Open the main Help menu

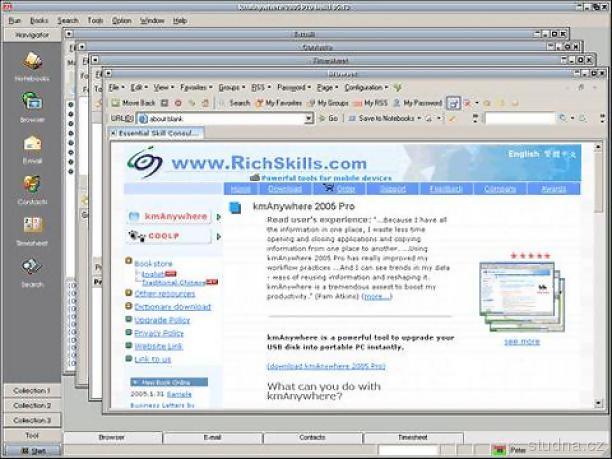click(x=180, y=20)
